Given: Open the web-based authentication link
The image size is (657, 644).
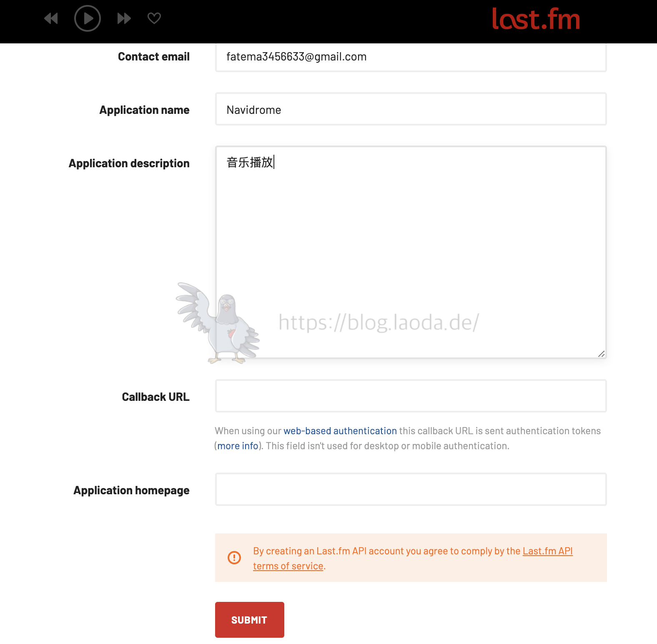Looking at the screenshot, I should click(x=340, y=431).
